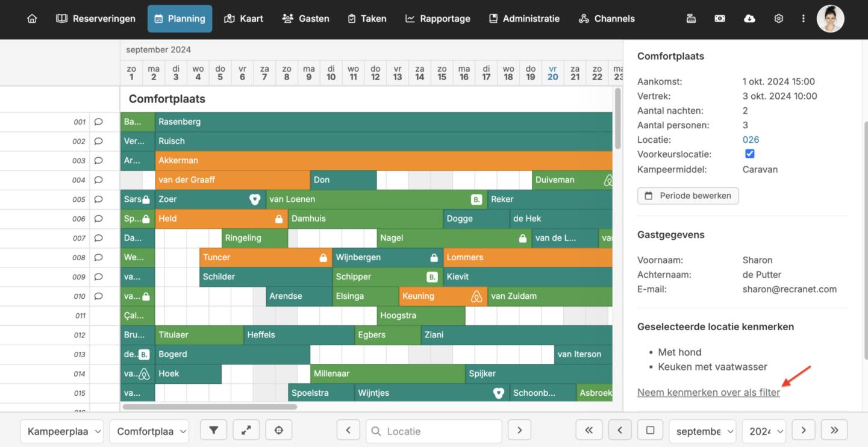Image resolution: width=868 pixels, height=447 pixels.
Task: Open the filter funnel button
Action: (214, 430)
